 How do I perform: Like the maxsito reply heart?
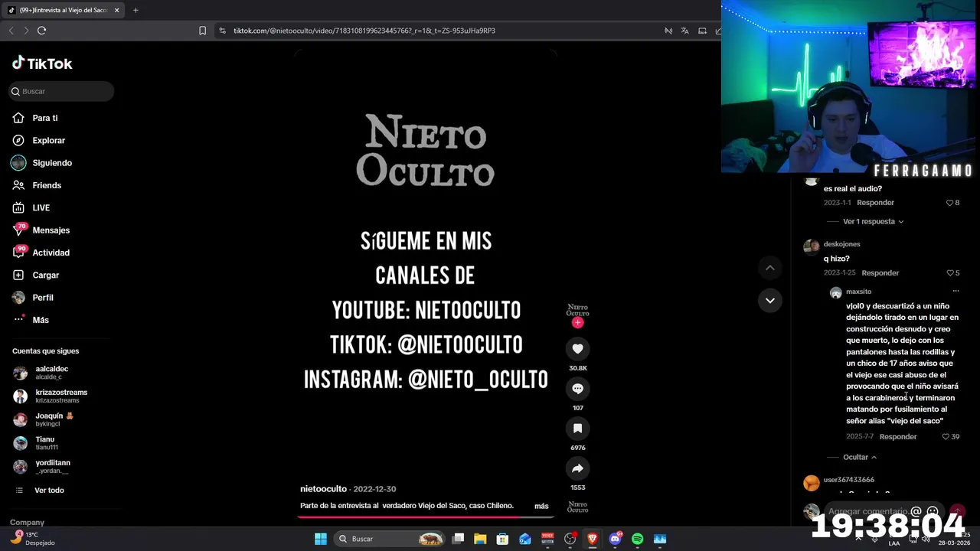click(x=946, y=437)
